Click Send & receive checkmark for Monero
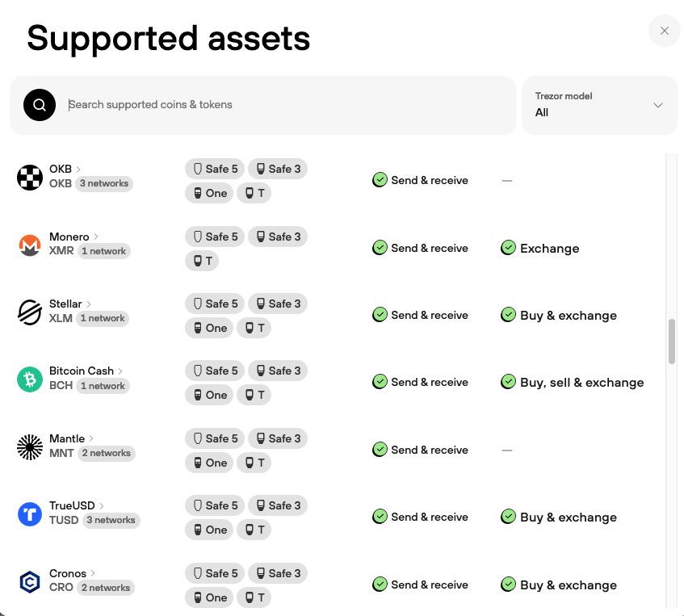This screenshot has width=684, height=616. pos(380,247)
